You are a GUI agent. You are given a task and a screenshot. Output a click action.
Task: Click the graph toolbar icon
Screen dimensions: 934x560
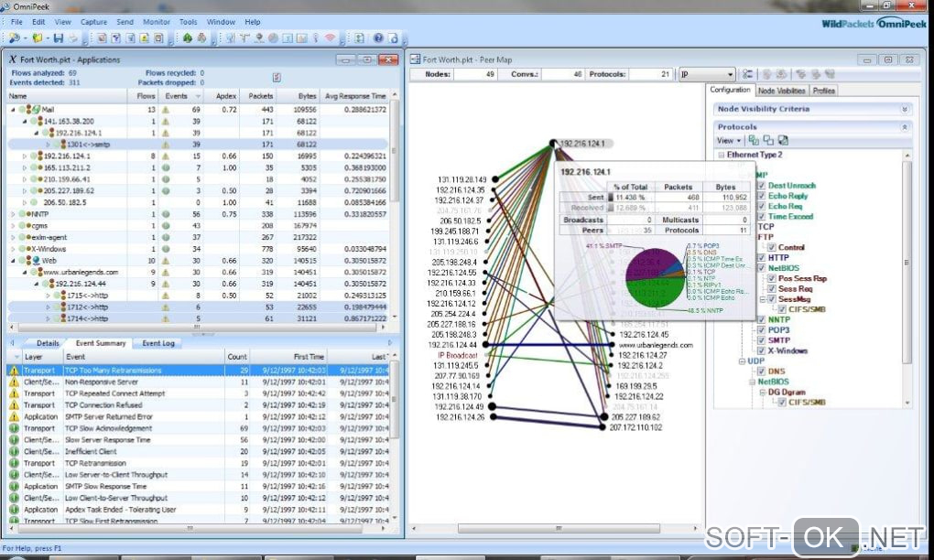tap(302, 38)
